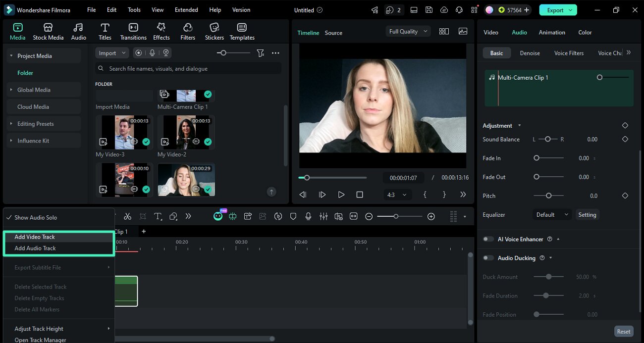This screenshot has width=644, height=343.
Task: Adjust the timeline zoom slider
Action: click(x=400, y=216)
